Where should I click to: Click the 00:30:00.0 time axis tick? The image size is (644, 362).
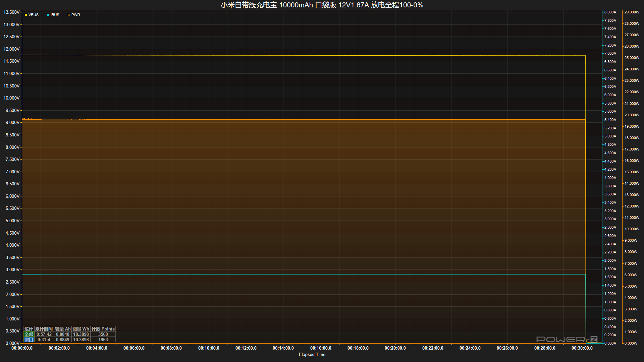pos(582,348)
